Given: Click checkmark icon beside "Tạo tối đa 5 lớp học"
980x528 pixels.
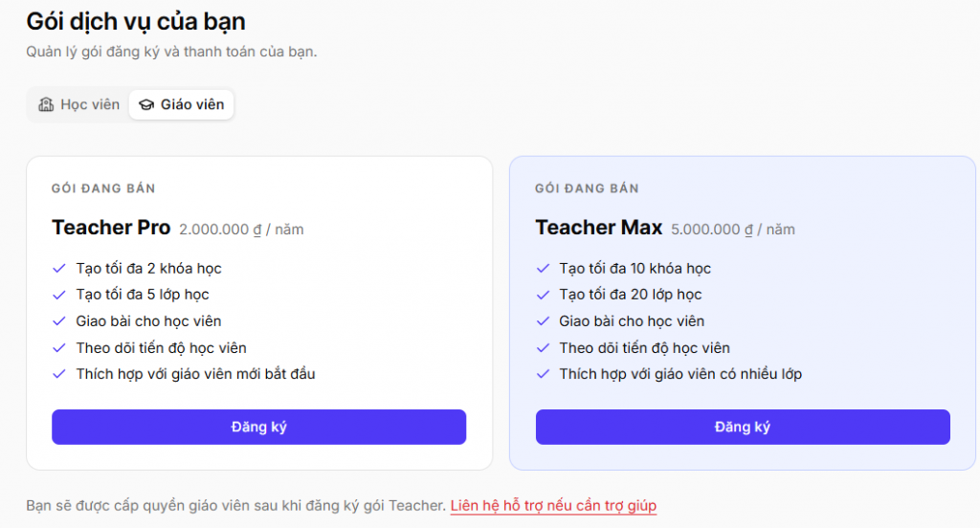Looking at the screenshot, I should click(59, 295).
